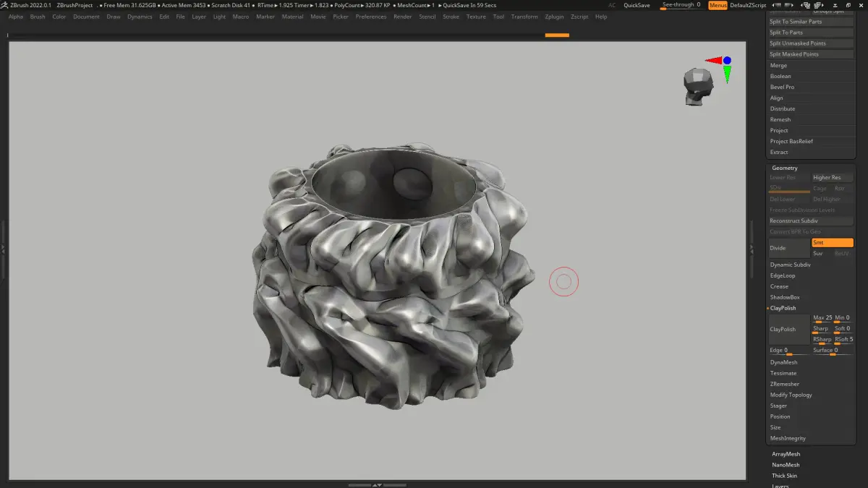This screenshot has width=868, height=488.
Task: Click the left tray divider handle
Action: pos(3,248)
